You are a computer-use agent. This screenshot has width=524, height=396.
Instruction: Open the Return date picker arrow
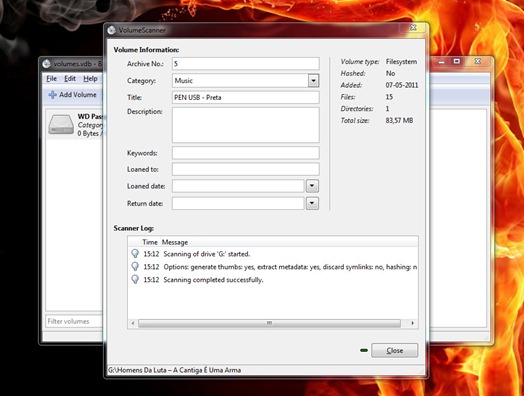312,203
